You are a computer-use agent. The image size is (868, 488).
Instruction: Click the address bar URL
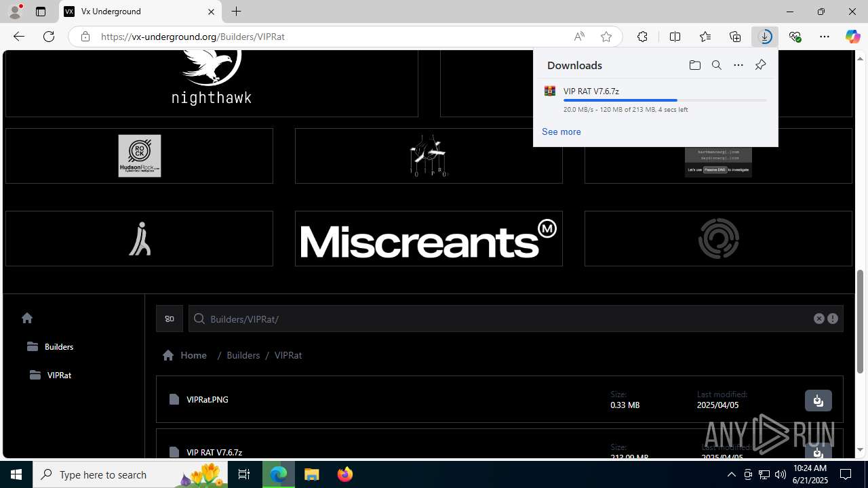tap(193, 37)
